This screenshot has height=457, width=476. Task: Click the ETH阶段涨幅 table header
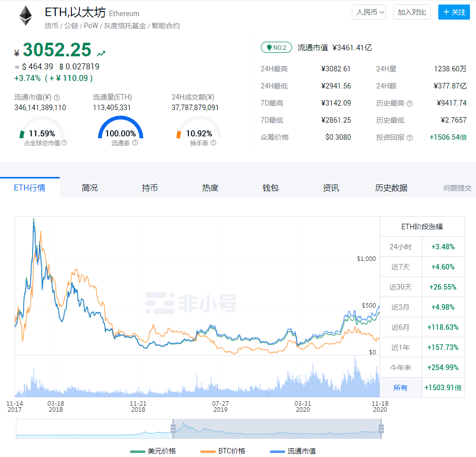click(x=422, y=227)
